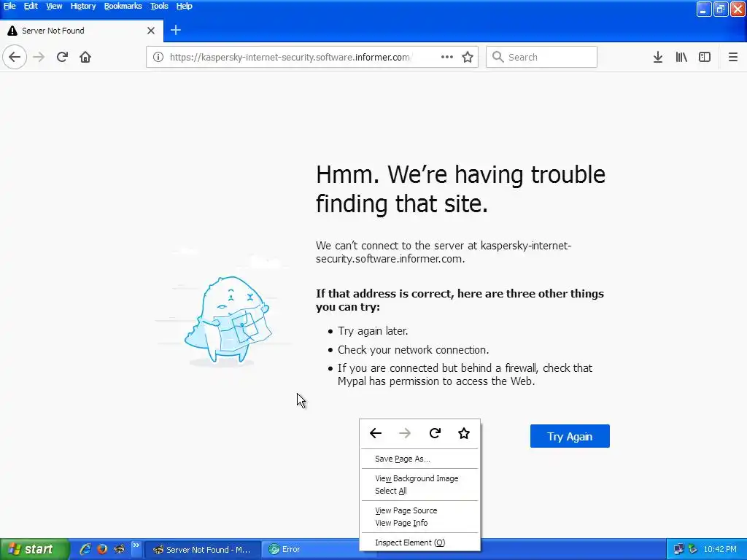
Task: Click into the Search box
Action: pos(541,57)
